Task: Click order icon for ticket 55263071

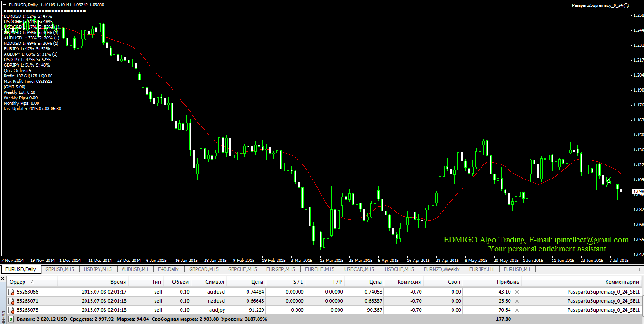Action: click(x=12, y=301)
